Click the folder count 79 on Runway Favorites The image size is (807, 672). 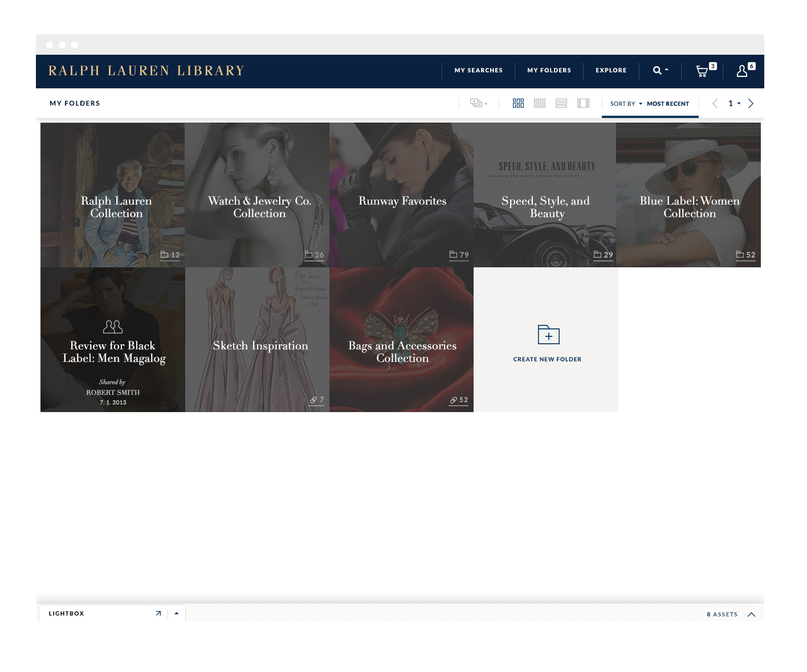(x=459, y=255)
